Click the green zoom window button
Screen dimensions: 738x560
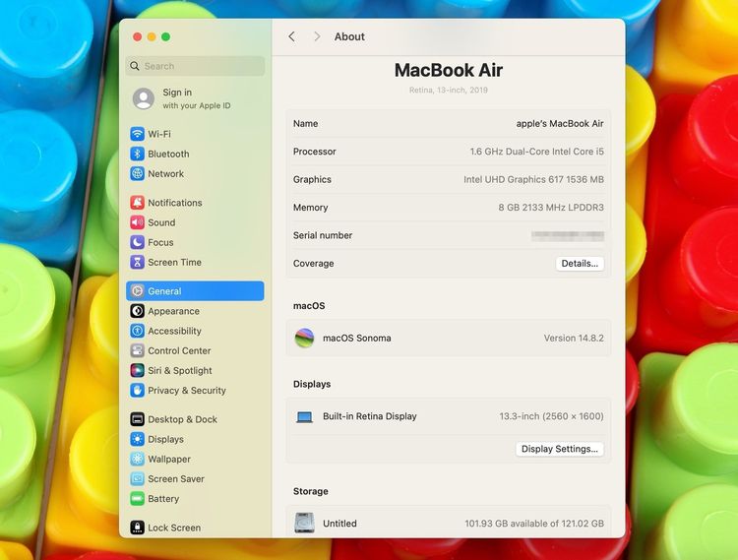click(x=165, y=36)
